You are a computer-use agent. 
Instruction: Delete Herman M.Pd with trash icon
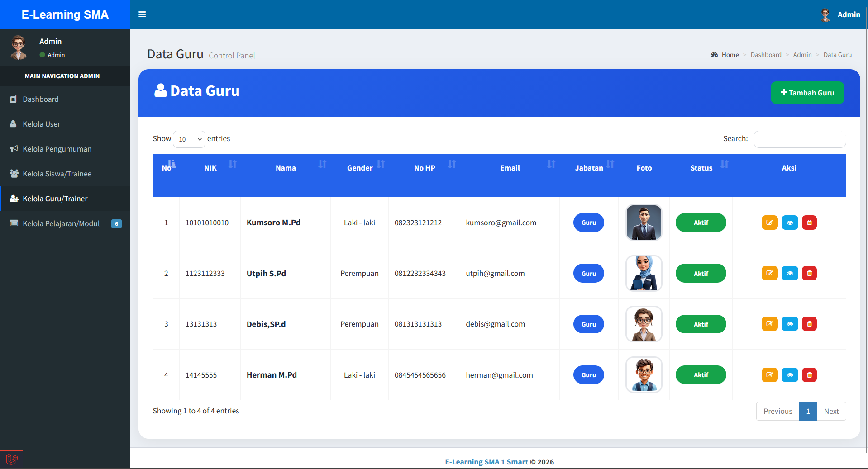[x=809, y=375]
